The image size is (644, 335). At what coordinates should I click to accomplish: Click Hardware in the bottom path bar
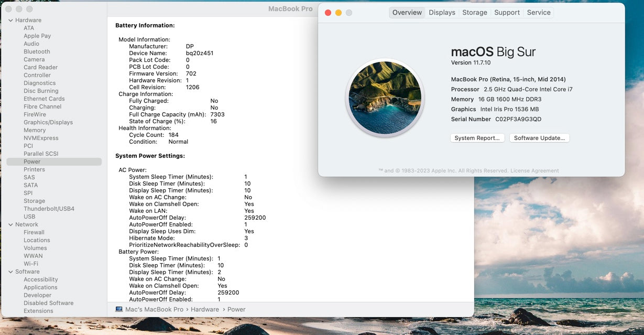(x=205, y=309)
